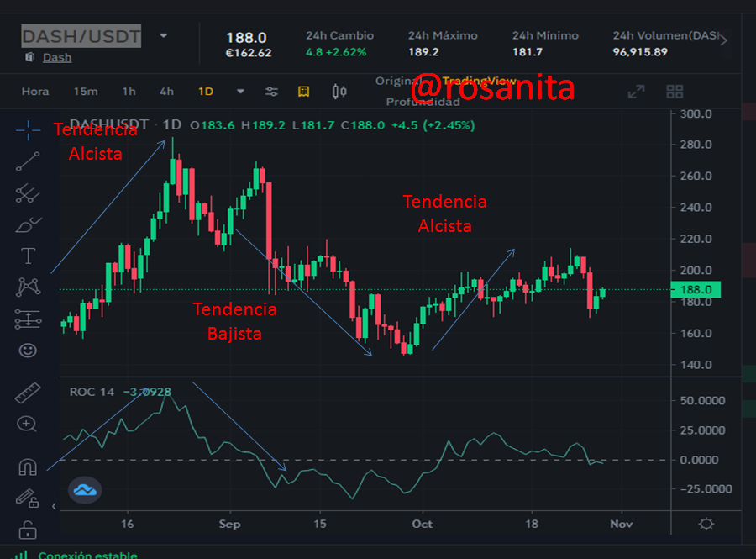The width and height of the screenshot is (756, 559).
Task: Select the 1h timeframe
Action: (x=129, y=91)
